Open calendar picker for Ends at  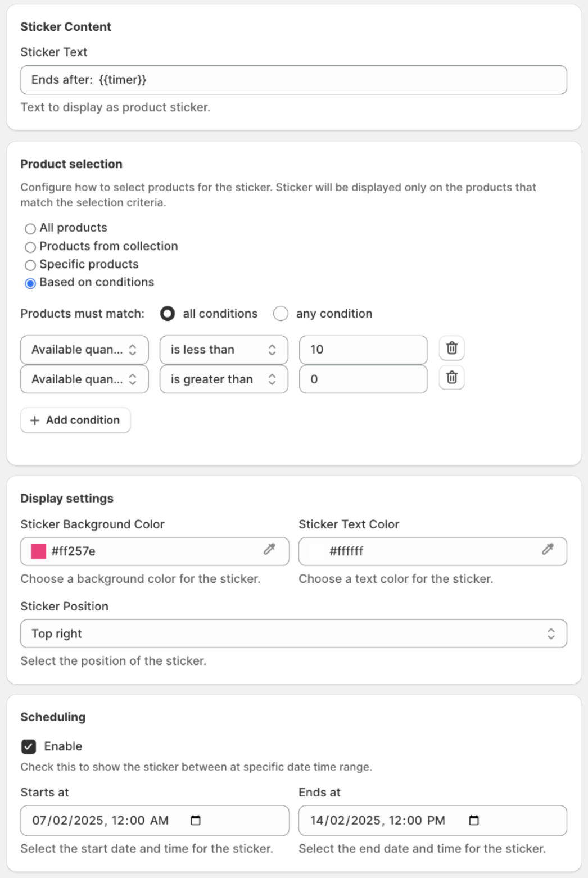point(474,821)
